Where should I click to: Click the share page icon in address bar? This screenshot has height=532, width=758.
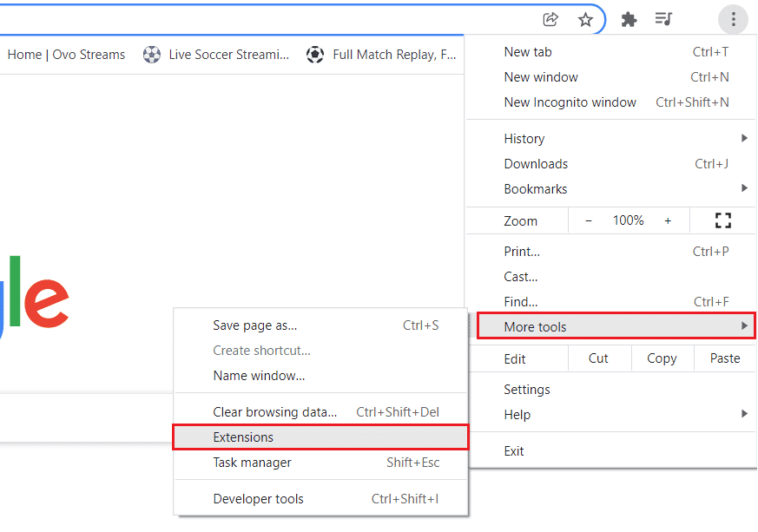pos(550,19)
